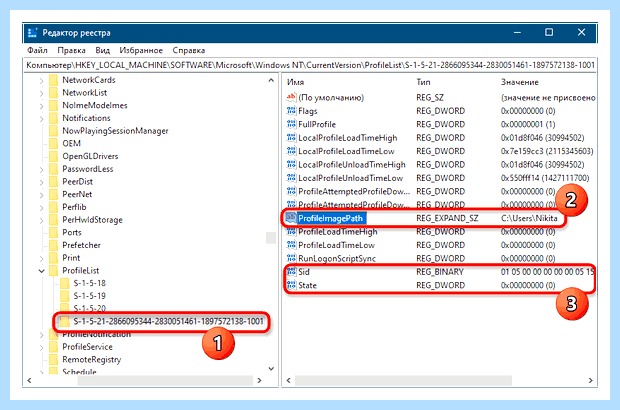Click the values pane right scroll arrow
This screenshot has height=410, width=620.
click(590, 380)
